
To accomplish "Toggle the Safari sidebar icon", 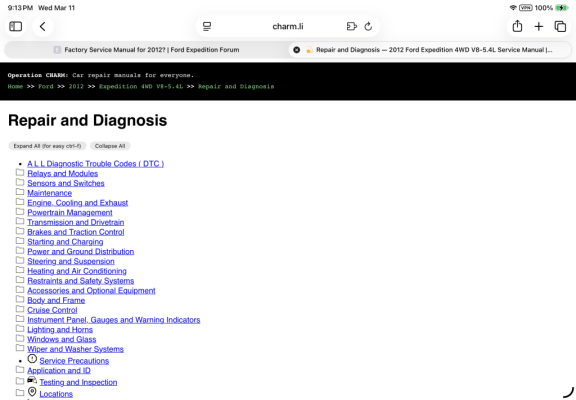I will pyautogui.click(x=15, y=26).
